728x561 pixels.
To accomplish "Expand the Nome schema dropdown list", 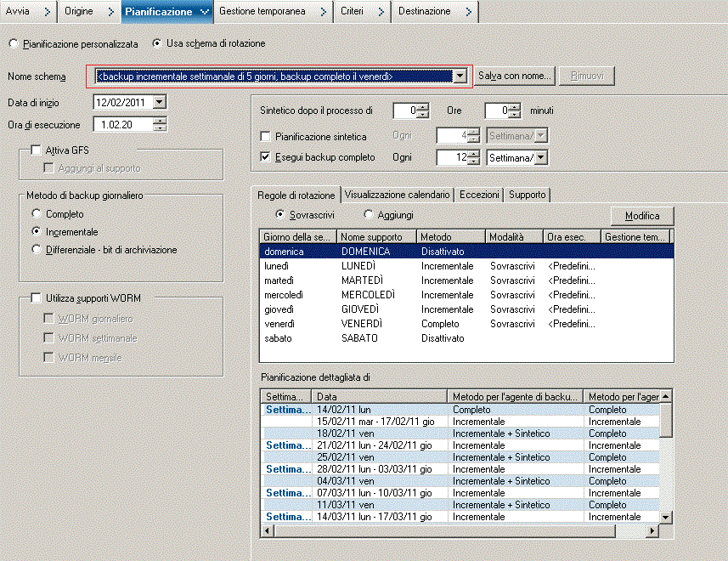I will (460, 76).
